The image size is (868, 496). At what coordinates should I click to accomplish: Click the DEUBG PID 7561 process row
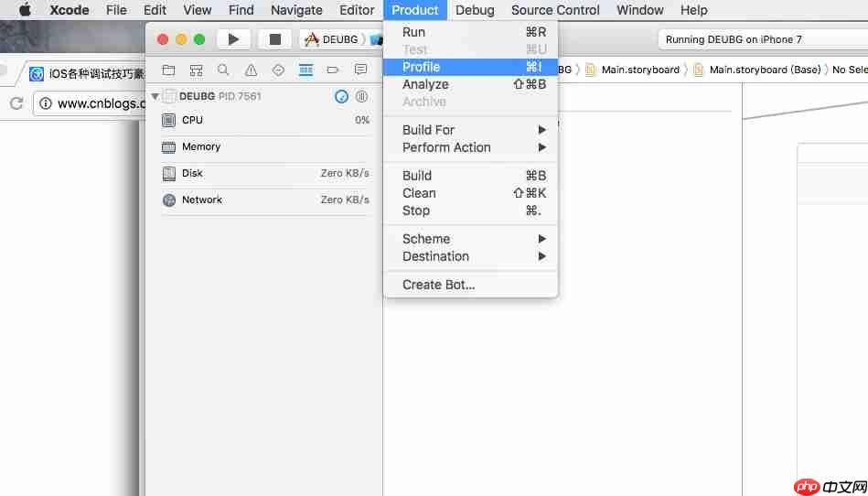(264, 96)
